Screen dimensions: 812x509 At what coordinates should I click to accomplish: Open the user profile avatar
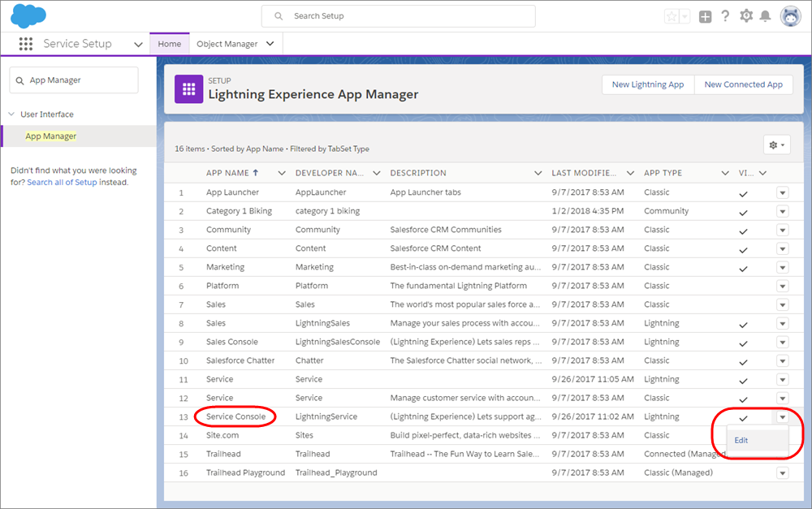(x=790, y=16)
